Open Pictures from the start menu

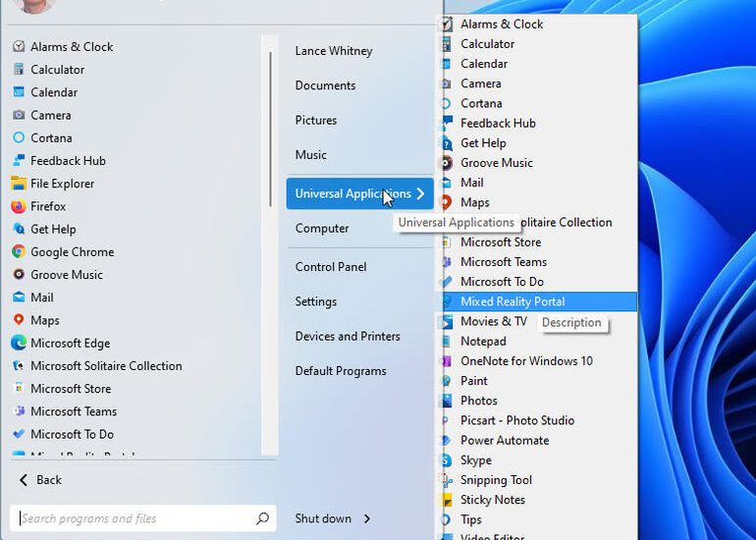(x=316, y=120)
